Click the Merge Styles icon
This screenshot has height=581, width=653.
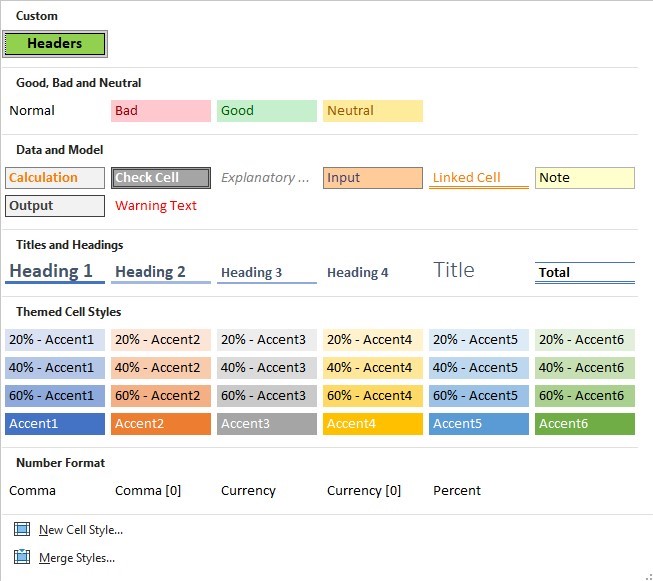coord(22,557)
